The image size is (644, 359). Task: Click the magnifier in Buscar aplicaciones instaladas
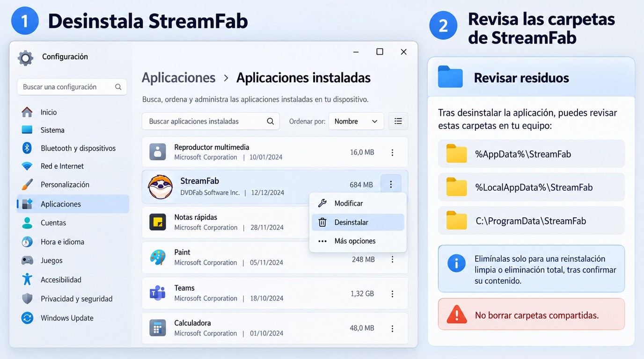click(x=270, y=121)
